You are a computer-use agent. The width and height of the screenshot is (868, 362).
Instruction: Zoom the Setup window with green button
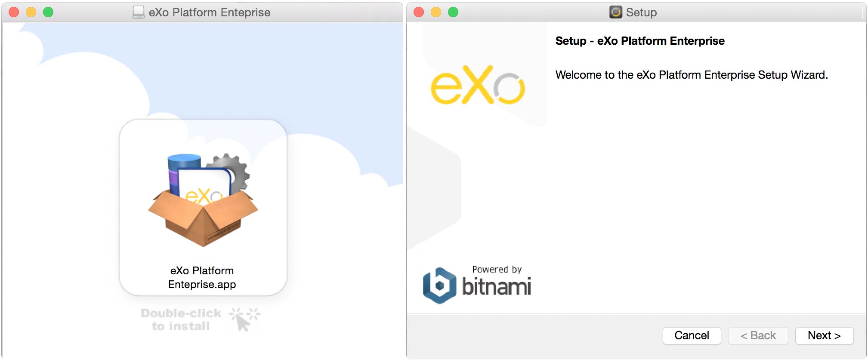[x=453, y=12]
